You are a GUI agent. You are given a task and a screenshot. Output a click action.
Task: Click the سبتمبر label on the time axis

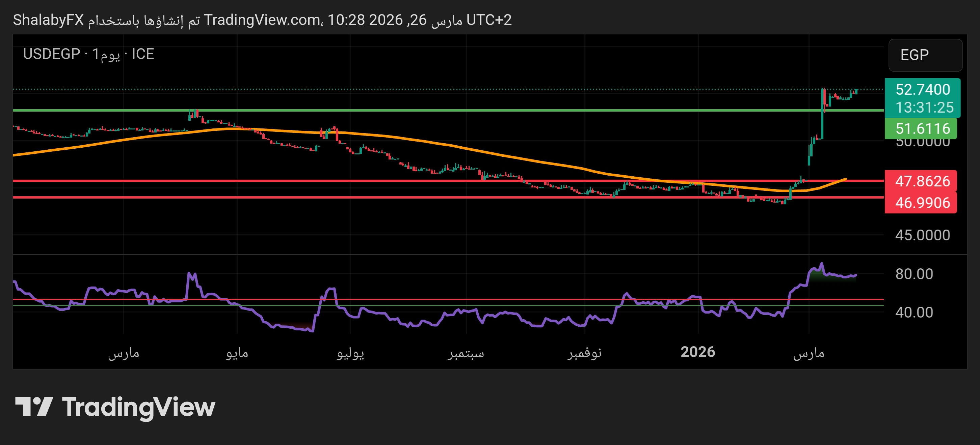(x=466, y=353)
